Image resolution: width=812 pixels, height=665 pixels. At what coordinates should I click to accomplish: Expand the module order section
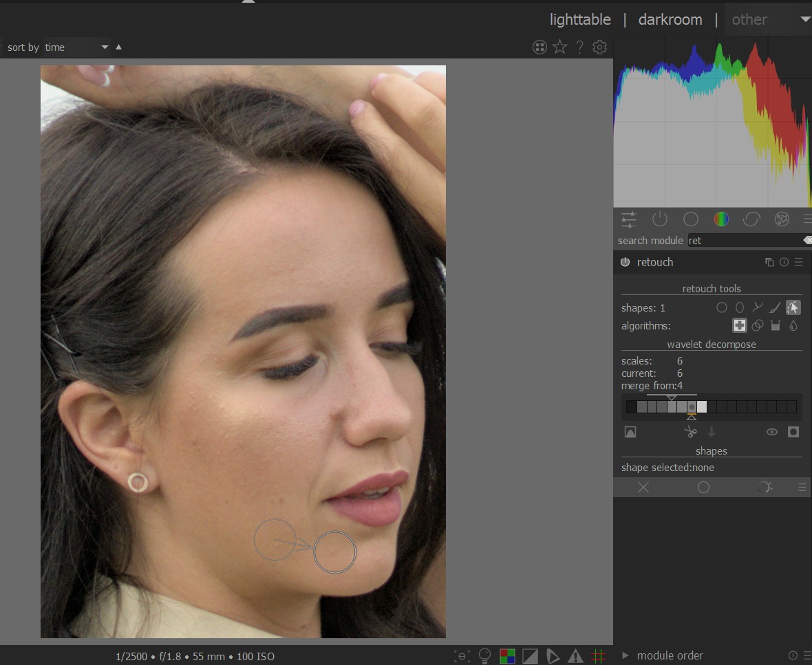tap(625, 655)
